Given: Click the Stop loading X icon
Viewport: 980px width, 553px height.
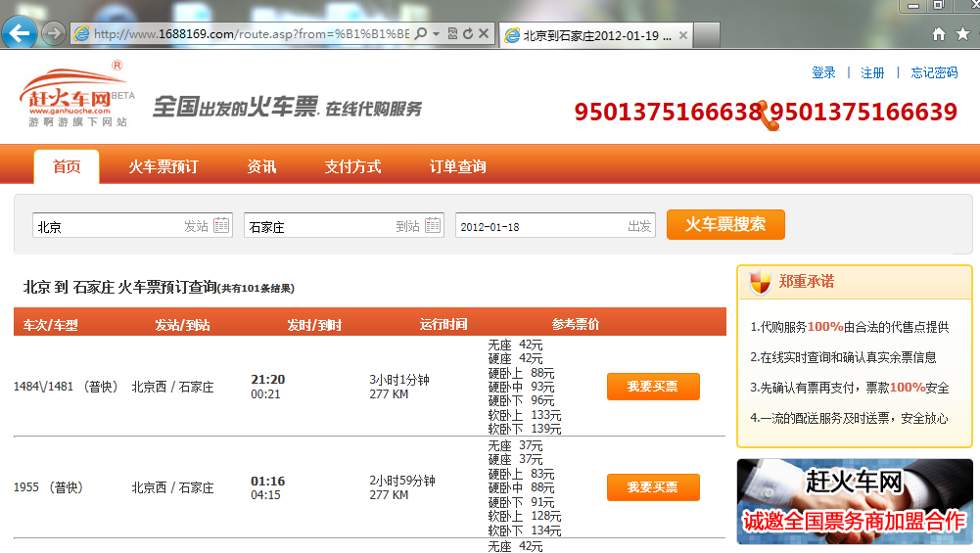Looking at the screenshot, I should 484,34.
